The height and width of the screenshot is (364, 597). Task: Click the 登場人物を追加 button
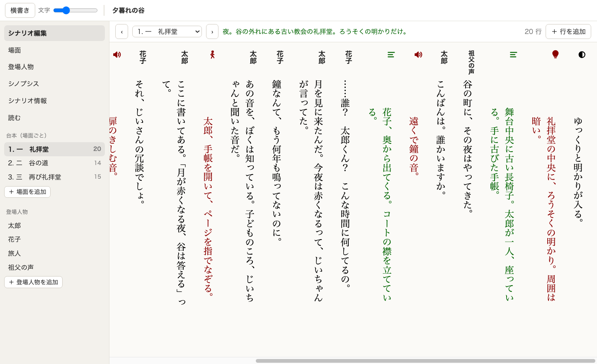pos(33,282)
